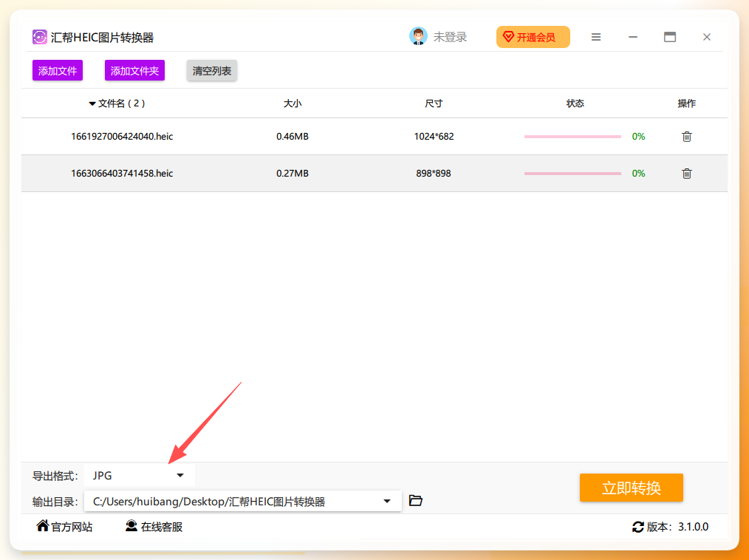
Task: Browse output folder with the folder icon
Action: (x=416, y=500)
